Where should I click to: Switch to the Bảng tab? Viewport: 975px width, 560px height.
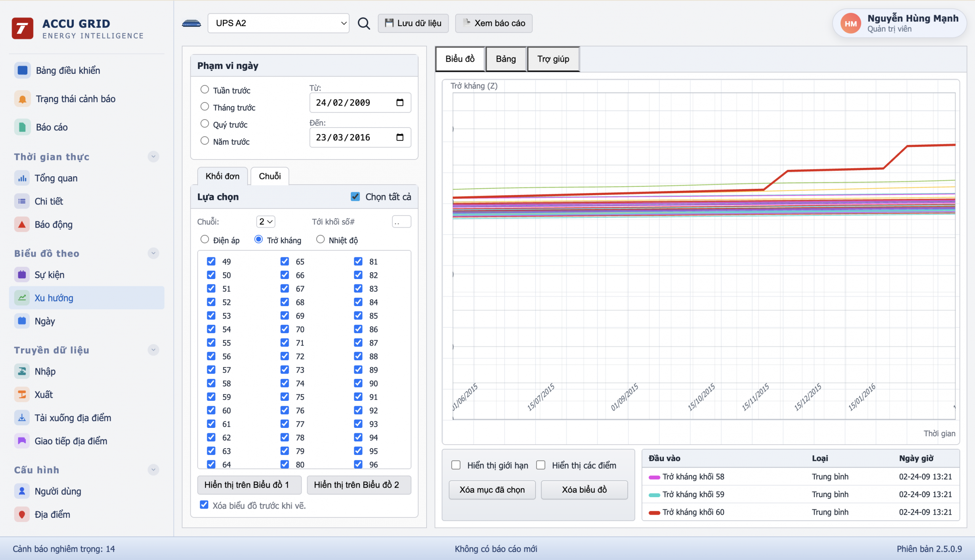point(505,59)
